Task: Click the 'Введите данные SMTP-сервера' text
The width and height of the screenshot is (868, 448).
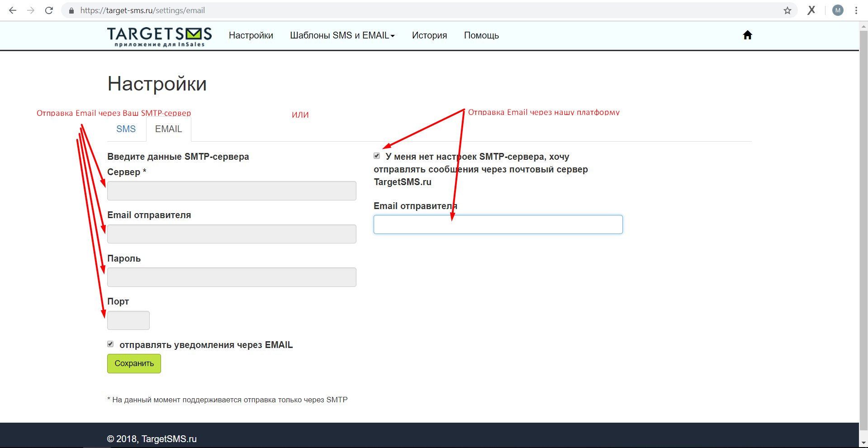Action: [178, 157]
